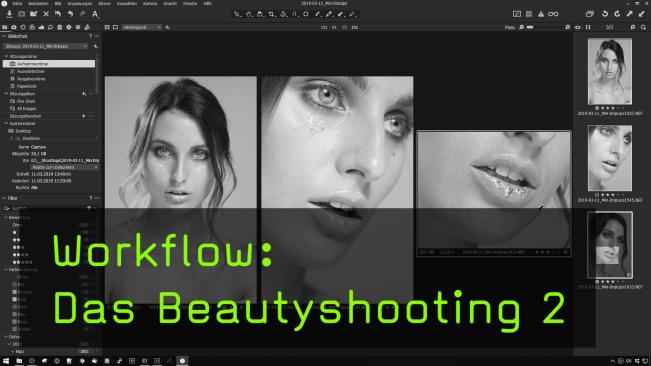Click the browser search magnifier icon
The height and width of the screenshot is (366, 651).
click(643, 27)
